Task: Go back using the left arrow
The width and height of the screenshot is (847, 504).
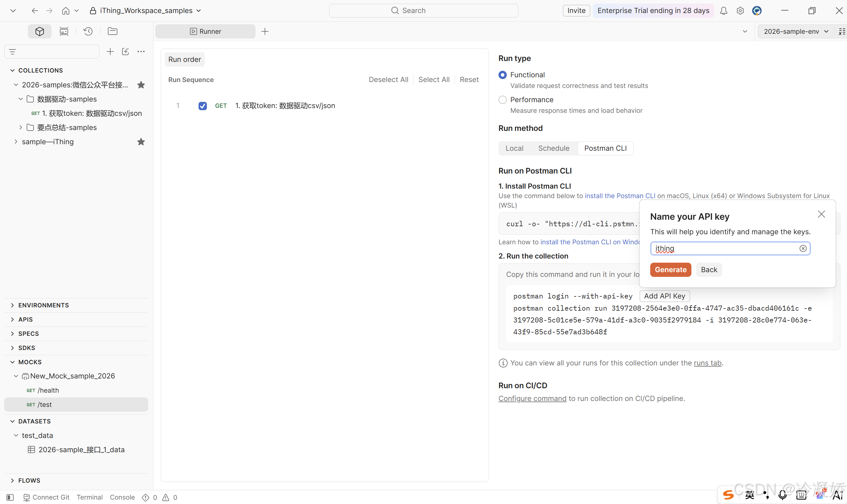Action: tap(35, 11)
